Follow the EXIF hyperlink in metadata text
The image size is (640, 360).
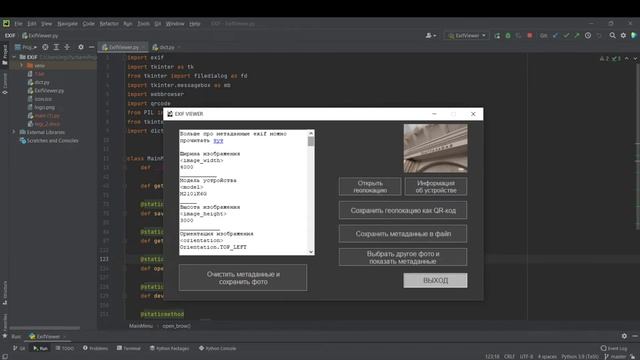(x=218, y=141)
